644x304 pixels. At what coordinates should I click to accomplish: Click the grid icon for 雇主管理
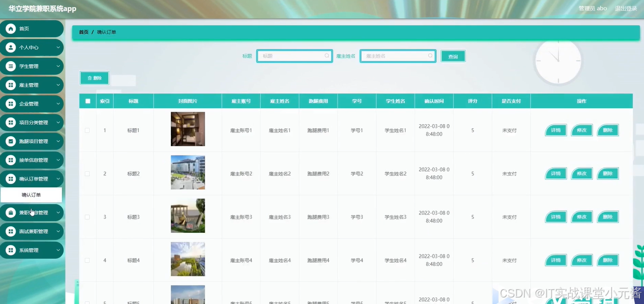click(x=11, y=85)
